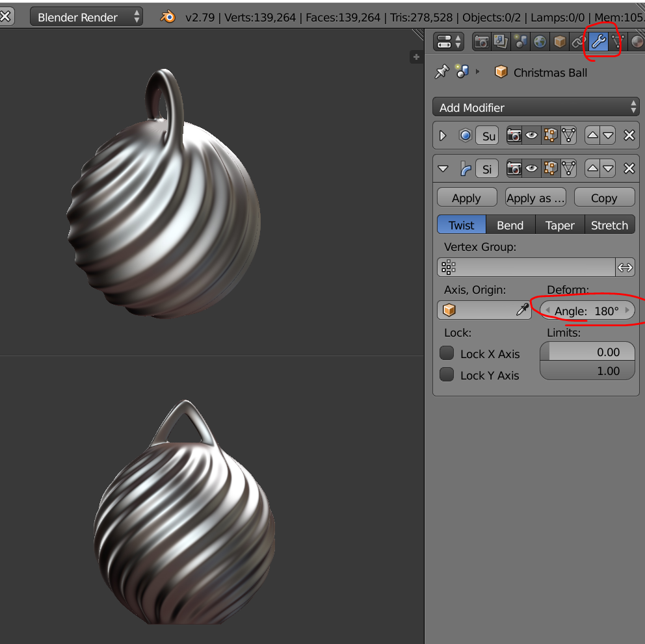This screenshot has height=644, width=645.
Task: Open the Object Data properties tab
Action: pos(618,42)
